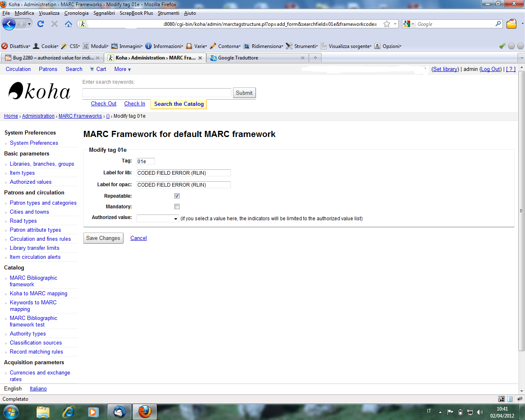Uncheck the Repeatable checkbox
Screen dimensions: 525x420
pos(177,196)
